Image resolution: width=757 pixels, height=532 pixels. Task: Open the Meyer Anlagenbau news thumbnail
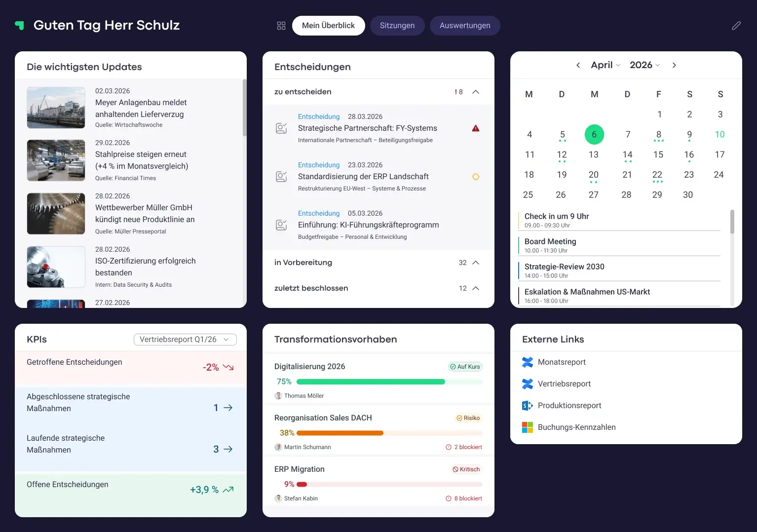tap(56, 108)
